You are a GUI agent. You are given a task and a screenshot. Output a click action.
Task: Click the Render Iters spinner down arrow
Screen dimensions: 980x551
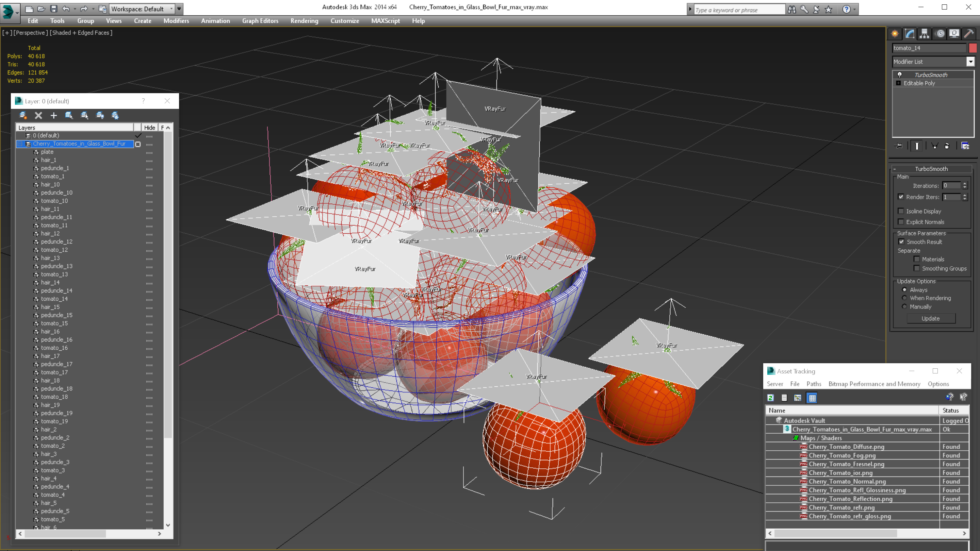coord(965,199)
